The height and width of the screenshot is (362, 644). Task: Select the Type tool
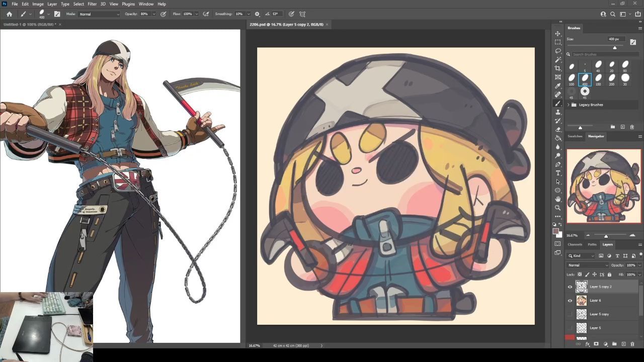(557, 173)
